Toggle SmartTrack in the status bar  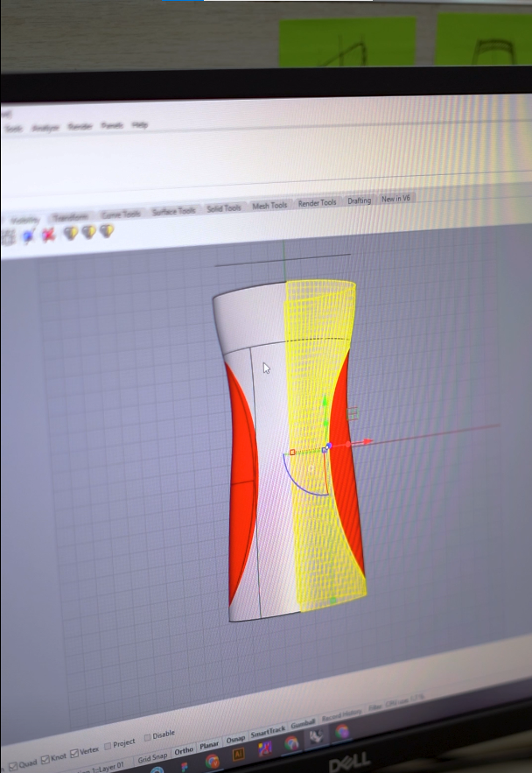(268, 732)
